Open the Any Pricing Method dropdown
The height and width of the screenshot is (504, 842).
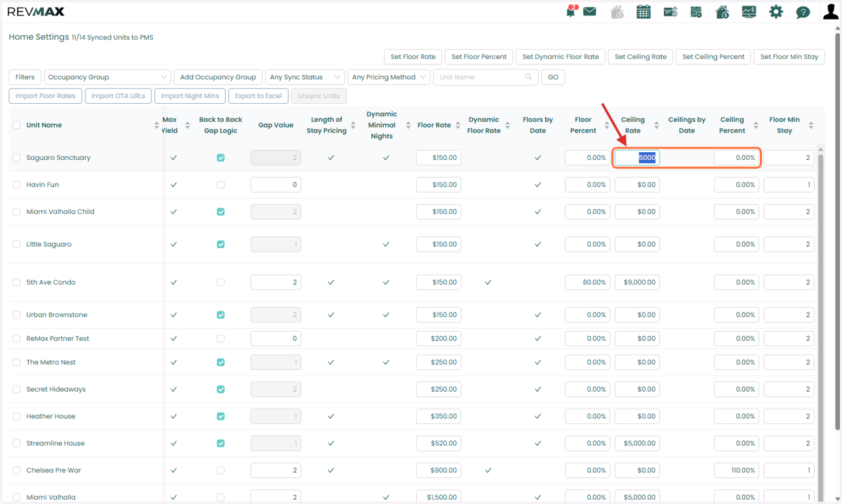point(389,77)
